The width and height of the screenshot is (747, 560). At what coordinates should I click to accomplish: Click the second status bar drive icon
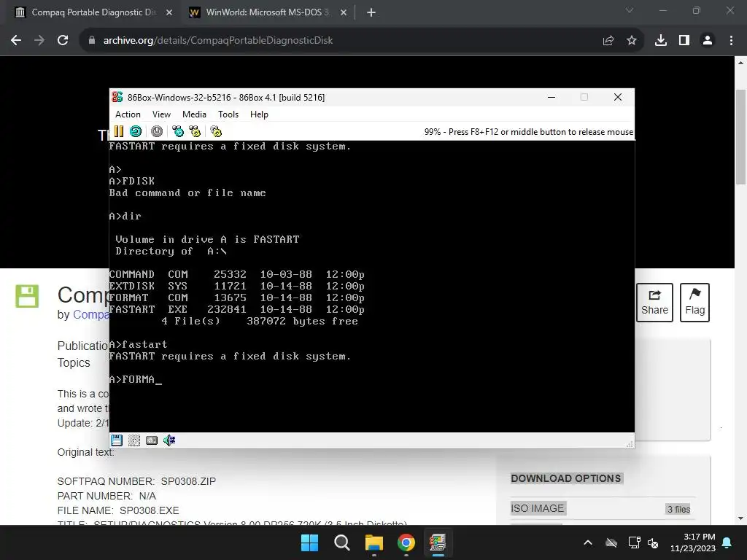(x=134, y=440)
